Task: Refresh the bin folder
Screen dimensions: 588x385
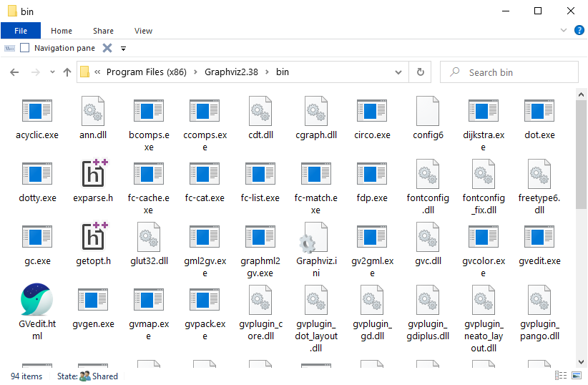Action: 421,72
